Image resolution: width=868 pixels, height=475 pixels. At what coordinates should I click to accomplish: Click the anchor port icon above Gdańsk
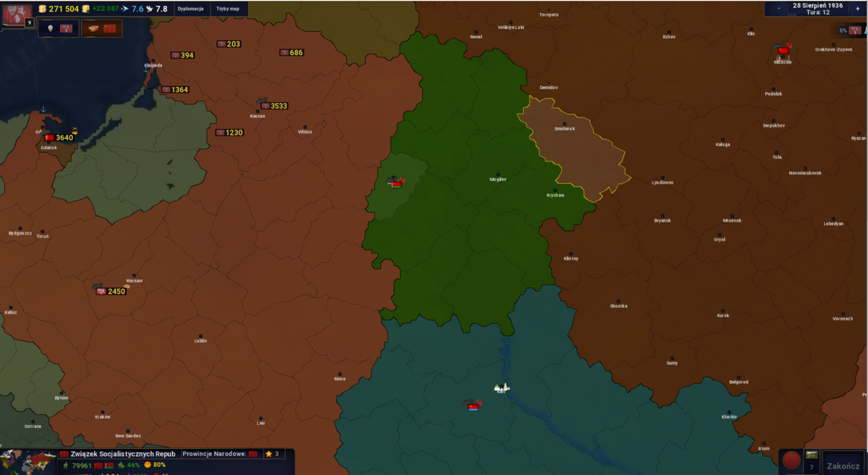coord(43,109)
